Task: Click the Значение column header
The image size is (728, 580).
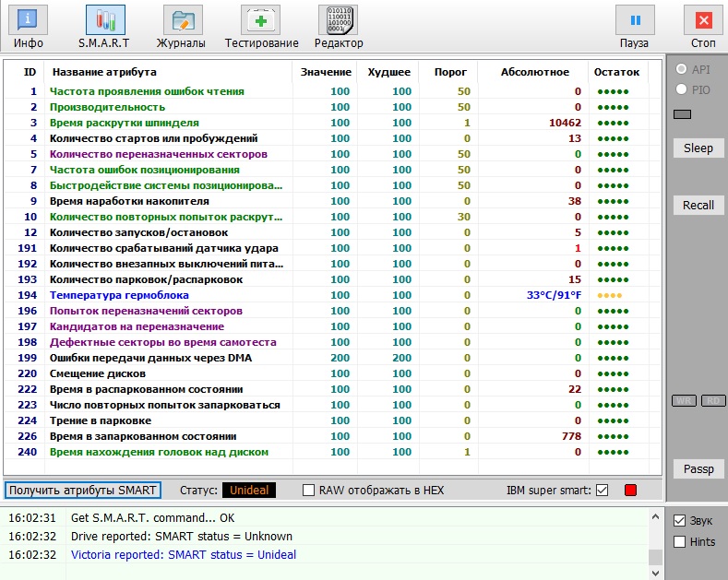Action: pos(326,72)
